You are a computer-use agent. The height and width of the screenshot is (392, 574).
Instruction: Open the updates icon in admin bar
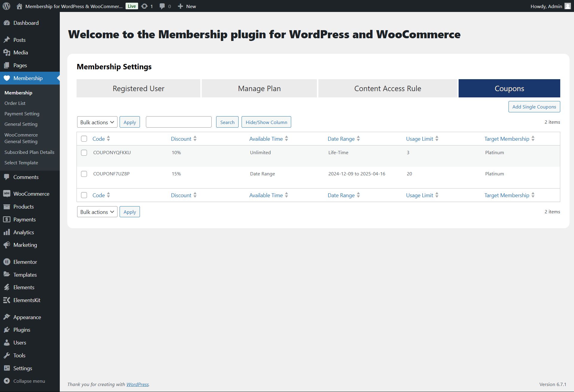tap(144, 6)
